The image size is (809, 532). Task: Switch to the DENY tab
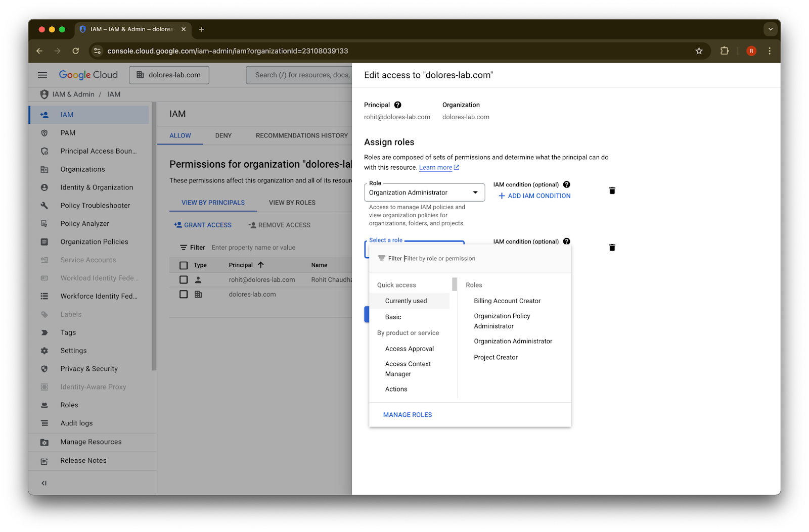tap(223, 135)
